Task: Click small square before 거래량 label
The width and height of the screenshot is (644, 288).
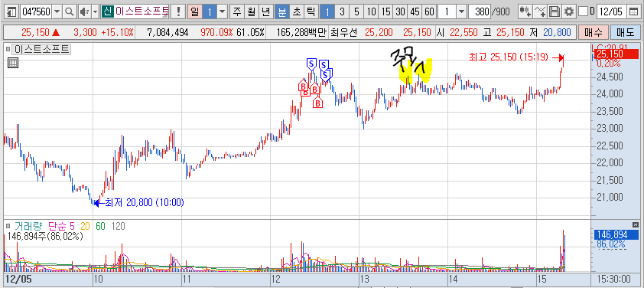Action: point(8,226)
